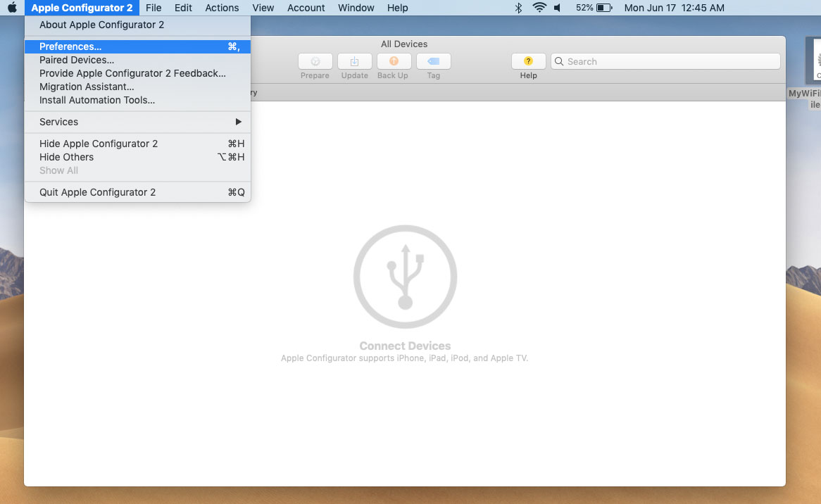Select Preferences… menu item
The height and width of the screenshot is (504, 821).
click(x=138, y=46)
